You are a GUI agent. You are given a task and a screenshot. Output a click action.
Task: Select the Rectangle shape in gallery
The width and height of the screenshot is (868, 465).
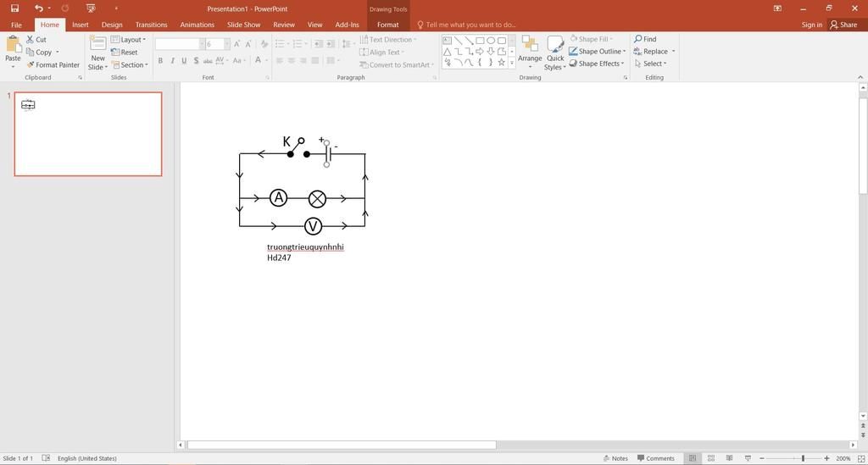point(480,41)
